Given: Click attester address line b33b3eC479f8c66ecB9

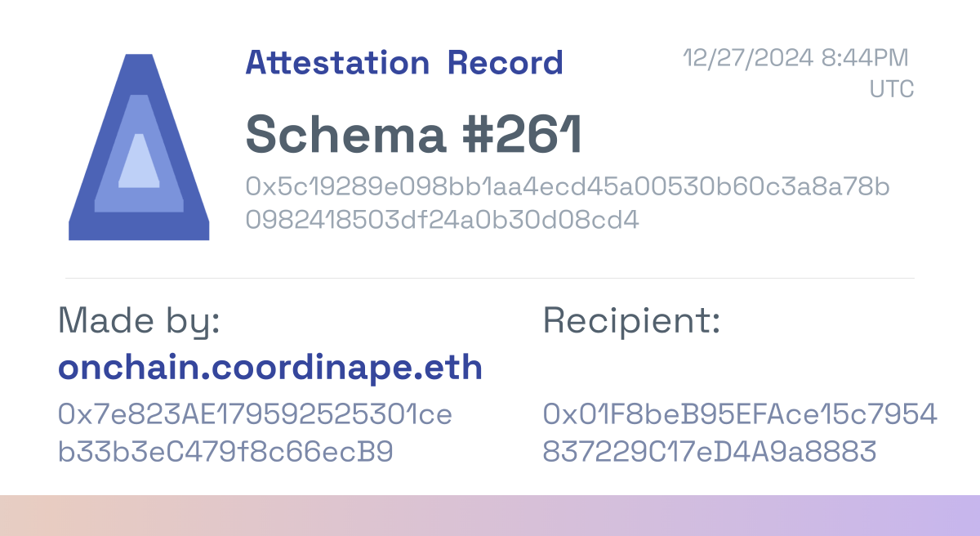Looking at the screenshot, I should [225, 452].
